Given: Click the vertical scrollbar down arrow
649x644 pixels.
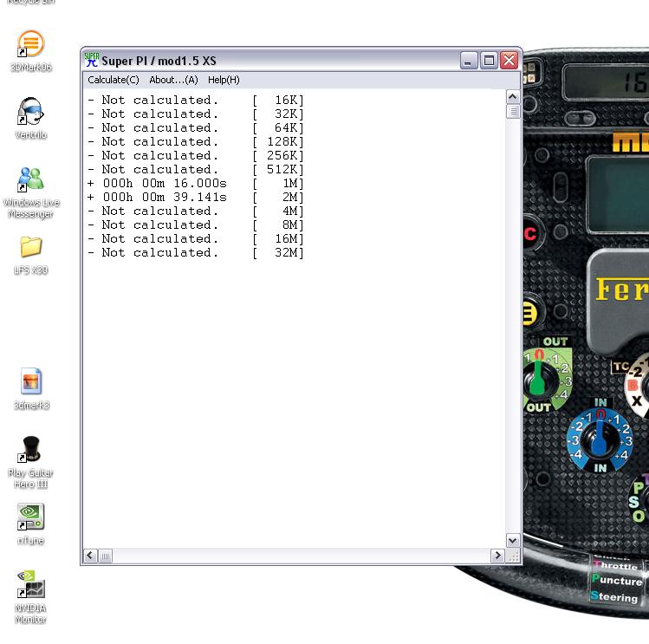Looking at the screenshot, I should point(512,541).
